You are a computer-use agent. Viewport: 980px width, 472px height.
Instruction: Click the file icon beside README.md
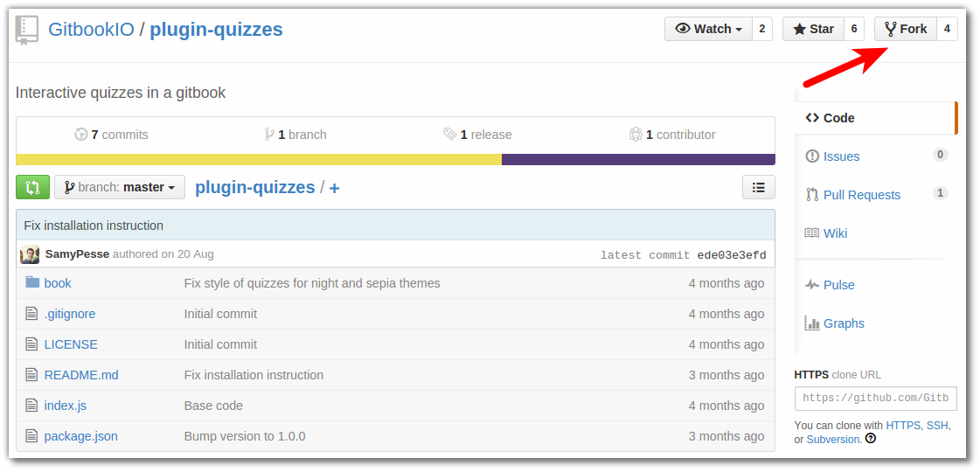(x=31, y=375)
